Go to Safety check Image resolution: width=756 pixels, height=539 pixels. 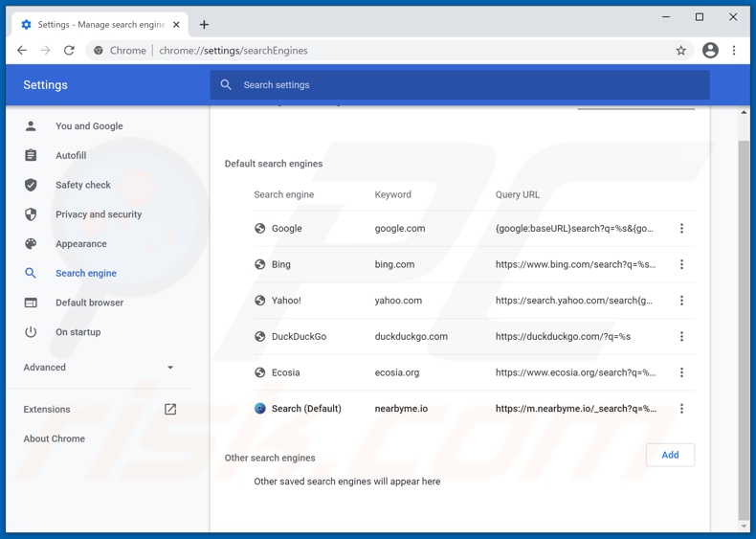83,185
